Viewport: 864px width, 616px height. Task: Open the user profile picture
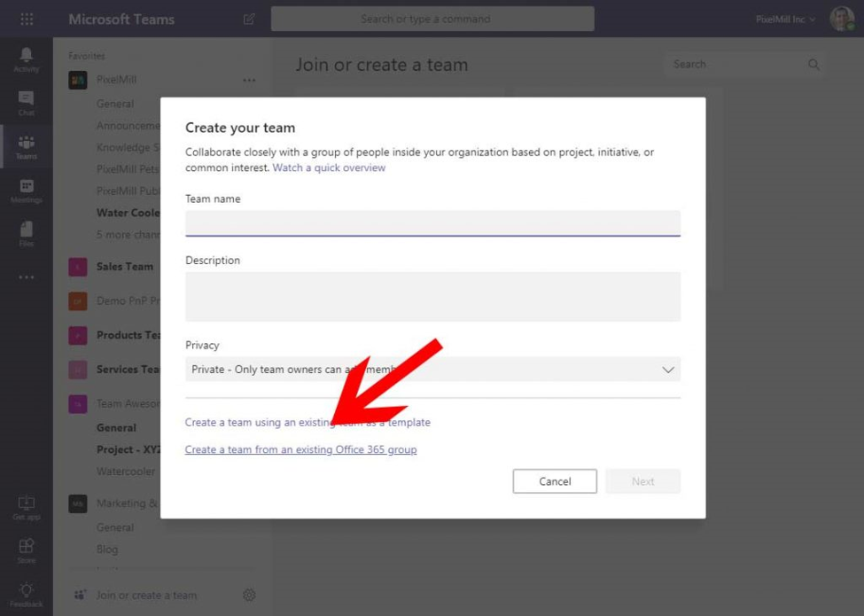pos(842,19)
